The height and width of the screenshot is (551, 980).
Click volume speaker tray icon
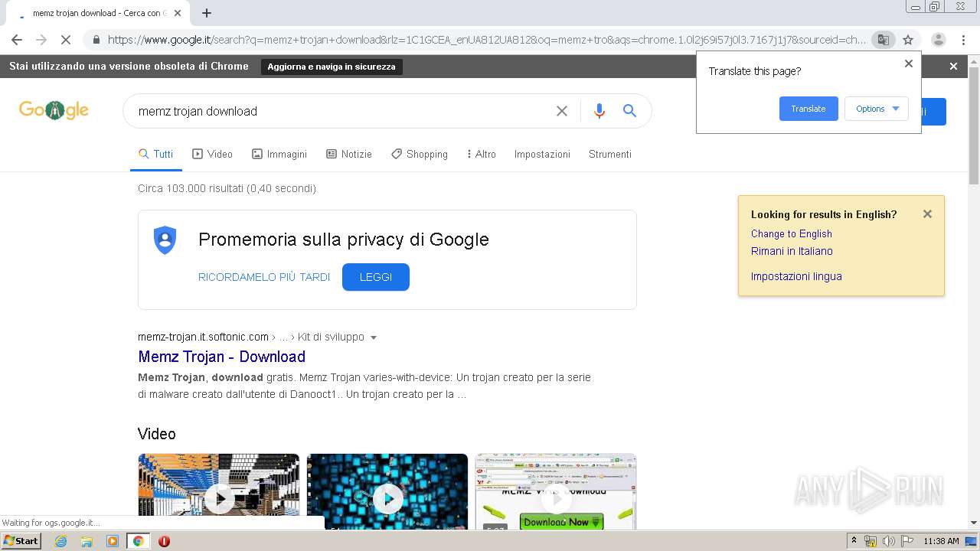(889, 541)
